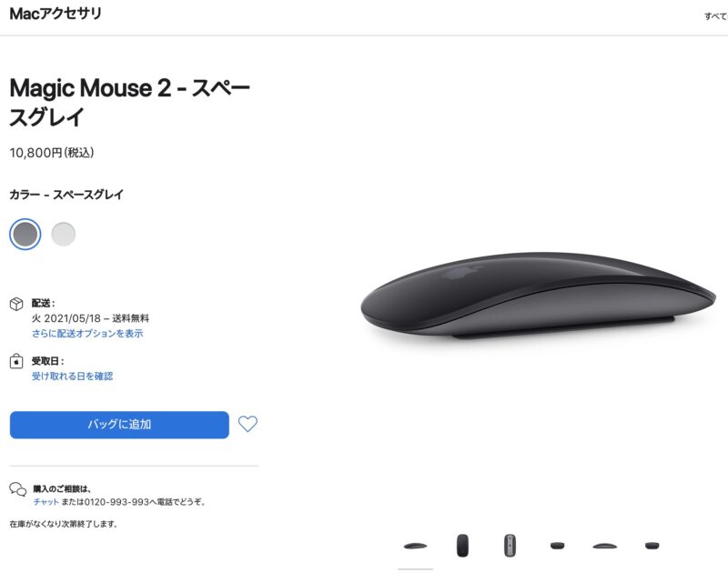Open Macアクセサリ navigation heading
728x583 pixels.
[x=56, y=14]
